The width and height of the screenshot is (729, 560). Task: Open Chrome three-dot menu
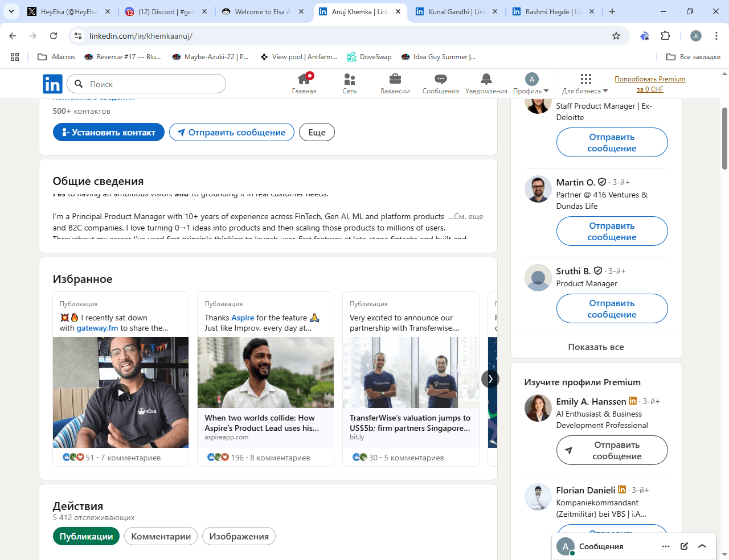[716, 36]
